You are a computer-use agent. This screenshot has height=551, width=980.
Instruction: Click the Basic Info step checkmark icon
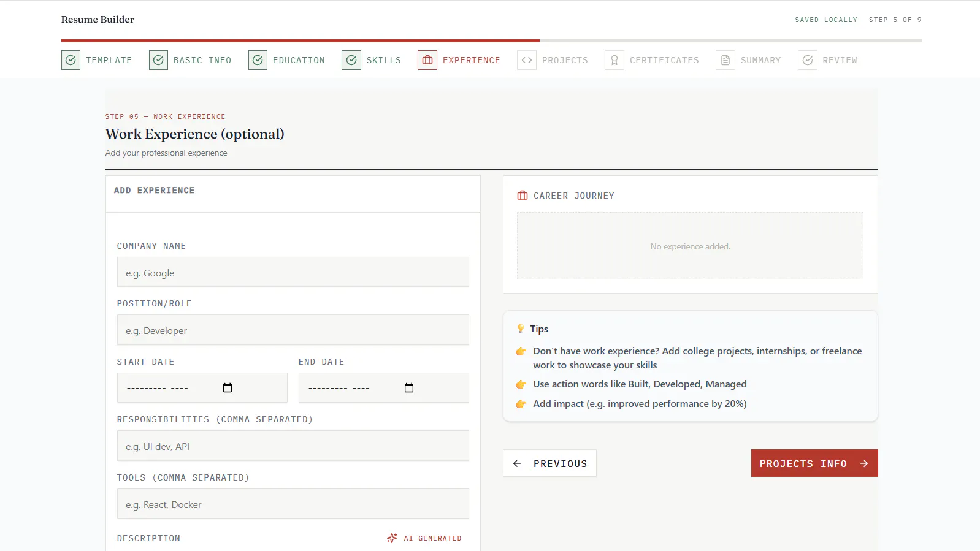tap(158, 60)
